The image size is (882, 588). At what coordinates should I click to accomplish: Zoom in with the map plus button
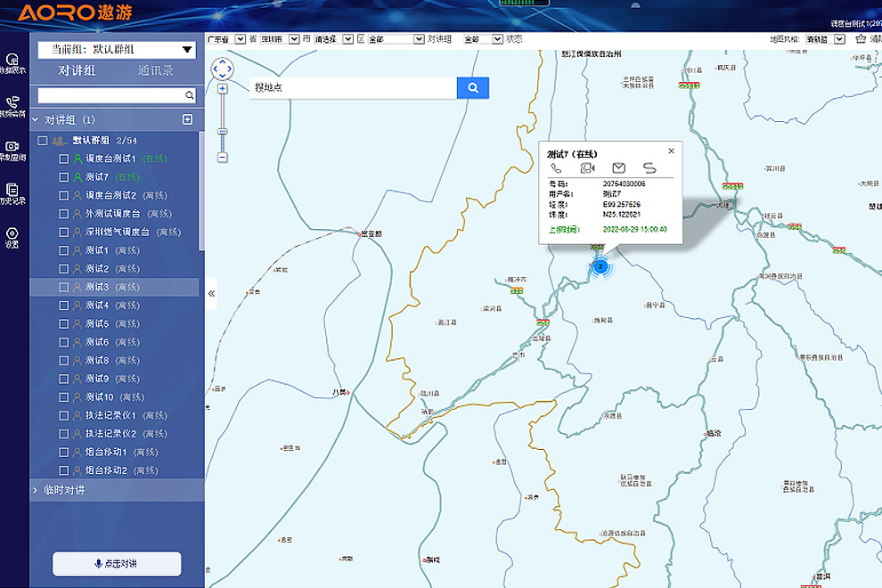coord(223,89)
